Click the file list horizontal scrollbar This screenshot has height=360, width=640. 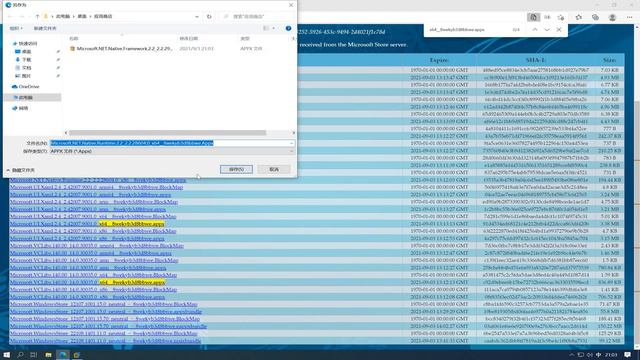coord(167,133)
